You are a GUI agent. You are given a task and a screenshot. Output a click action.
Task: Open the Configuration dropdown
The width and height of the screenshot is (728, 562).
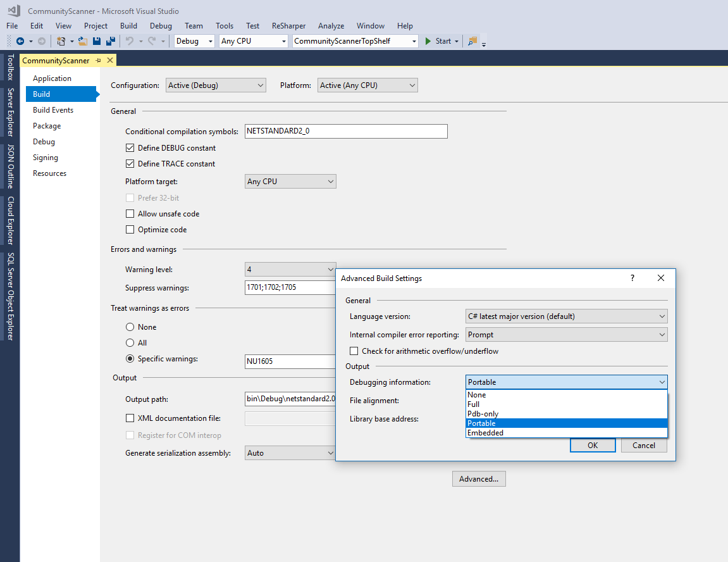tap(216, 85)
